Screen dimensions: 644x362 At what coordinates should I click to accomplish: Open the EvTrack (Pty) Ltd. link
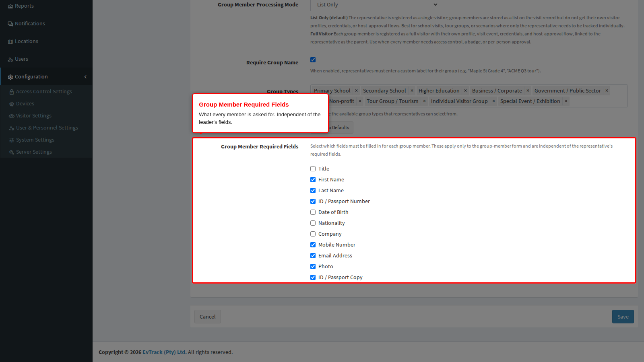pyautogui.click(x=165, y=352)
